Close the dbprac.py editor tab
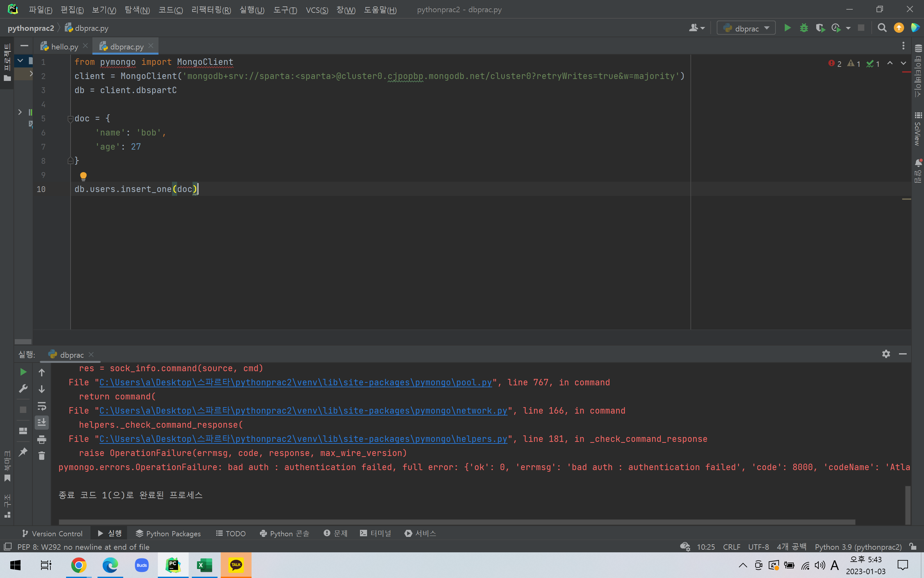Image resolution: width=924 pixels, height=578 pixels. click(x=151, y=46)
